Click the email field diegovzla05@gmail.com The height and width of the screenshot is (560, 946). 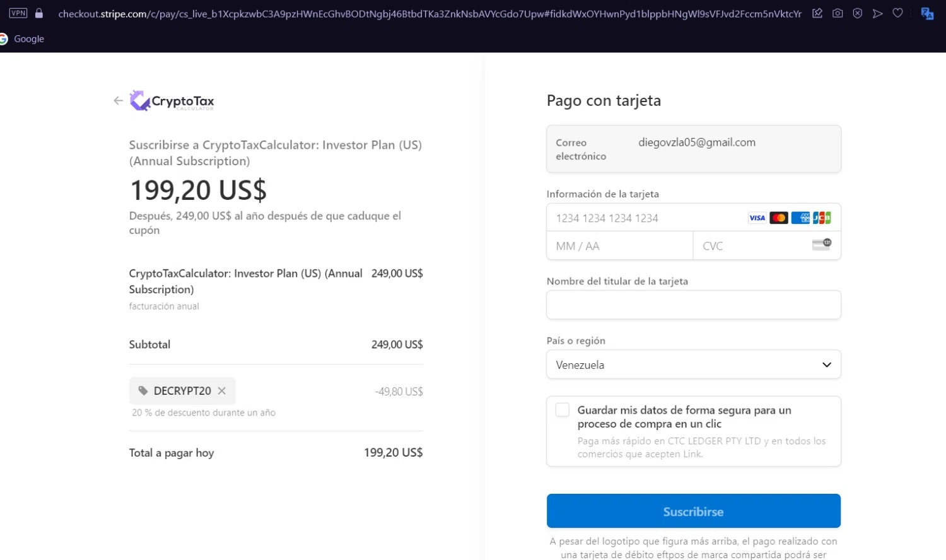pos(694,149)
